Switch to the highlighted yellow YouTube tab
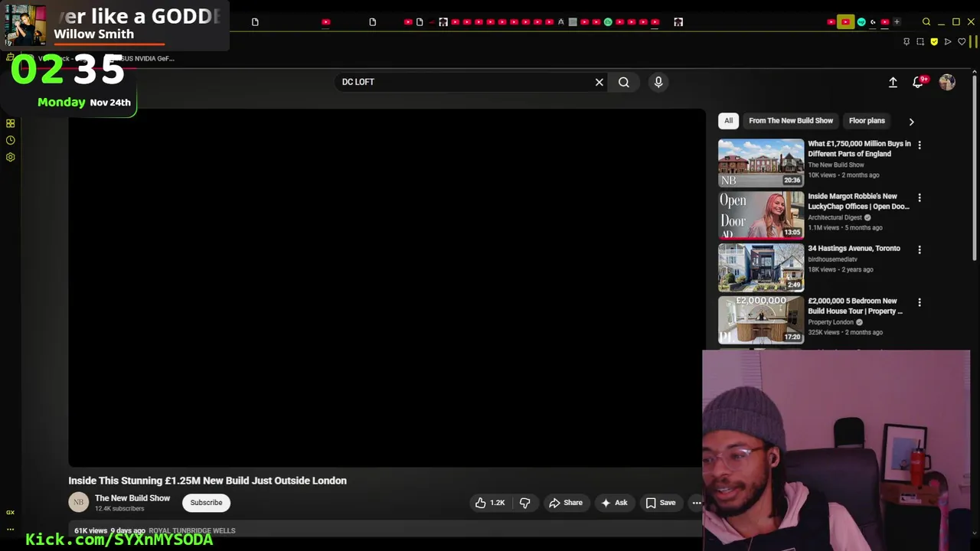Image resolution: width=980 pixels, height=551 pixels. click(x=845, y=21)
